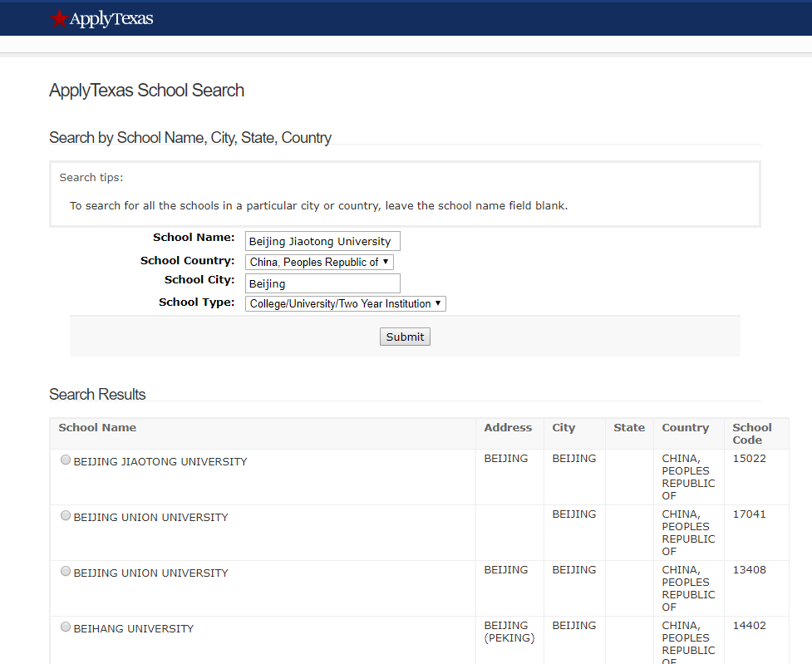Image resolution: width=812 pixels, height=664 pixels.
Task: Click the Address column header
Action: 508,427
